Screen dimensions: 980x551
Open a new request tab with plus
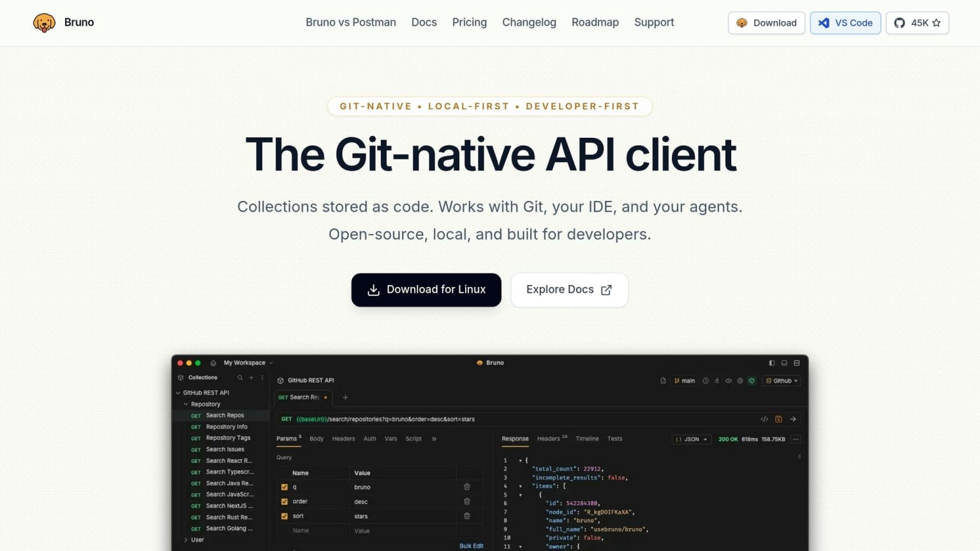pyautogui.click(x=345, y=397)
